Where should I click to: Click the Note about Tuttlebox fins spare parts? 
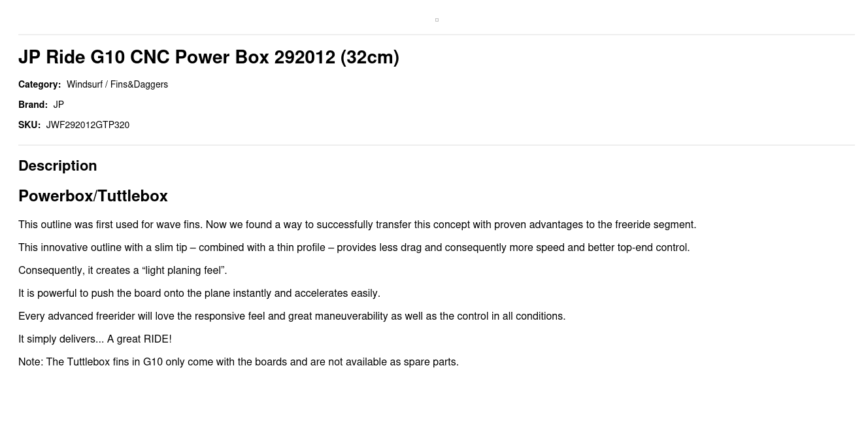point(239,362)
